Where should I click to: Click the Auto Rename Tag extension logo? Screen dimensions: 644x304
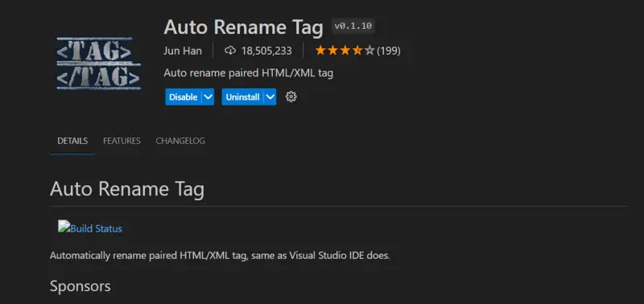[98, 64]
